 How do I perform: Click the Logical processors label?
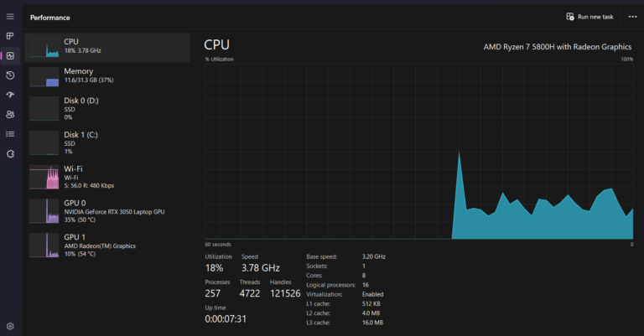tap(331, 285)
